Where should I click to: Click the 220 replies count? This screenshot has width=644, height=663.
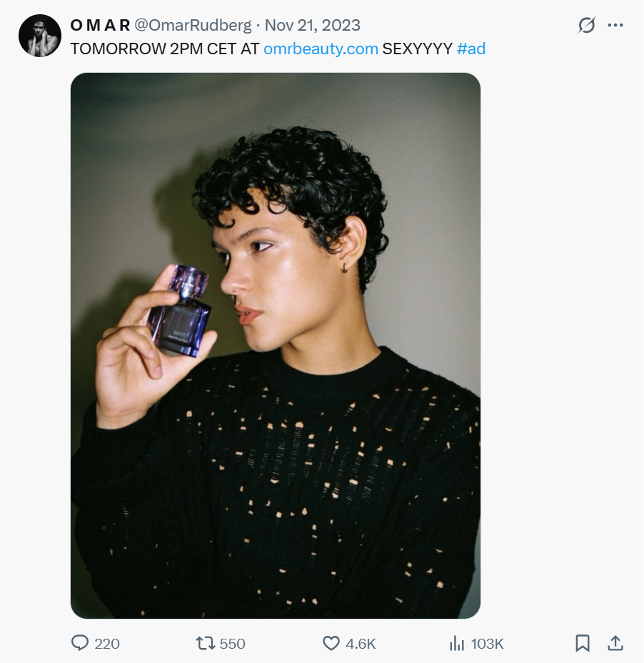(x=107, y=644)
